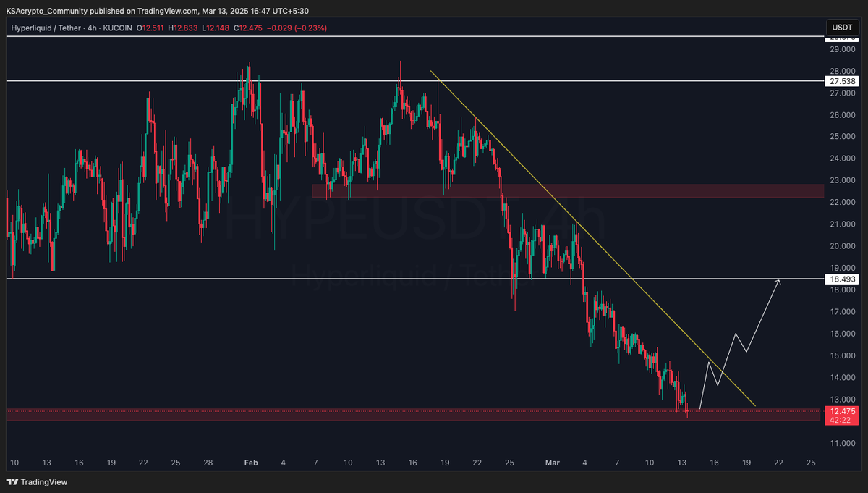Click the 18.493 horizontal level label
This screenshot has width=868, height=493.
coord(842,279)
